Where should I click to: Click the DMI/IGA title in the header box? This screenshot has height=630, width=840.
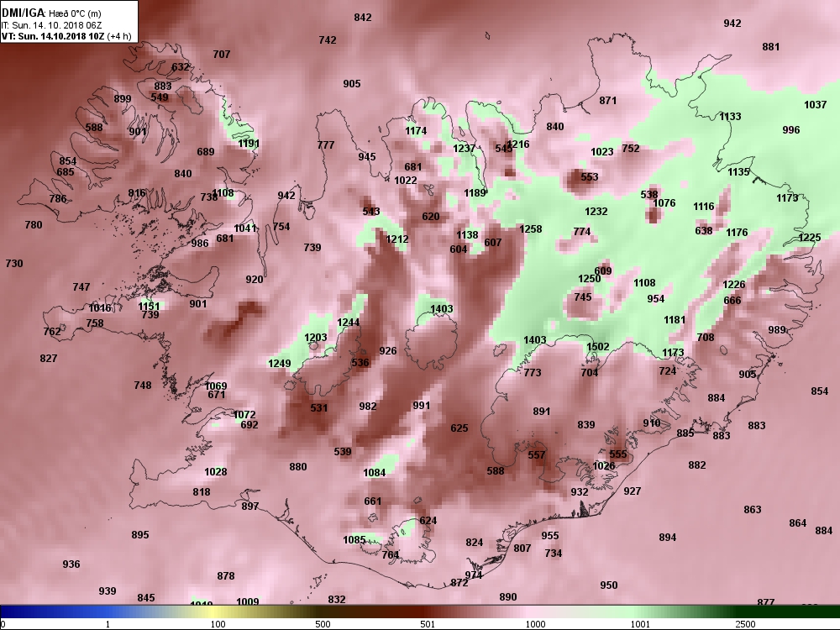(24, 13)
